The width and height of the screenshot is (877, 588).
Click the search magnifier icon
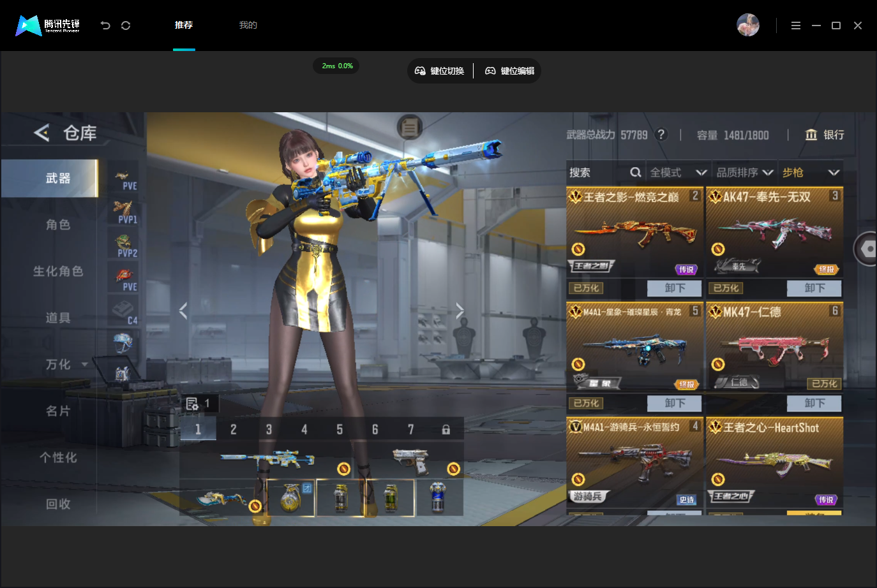click(635, 172)
